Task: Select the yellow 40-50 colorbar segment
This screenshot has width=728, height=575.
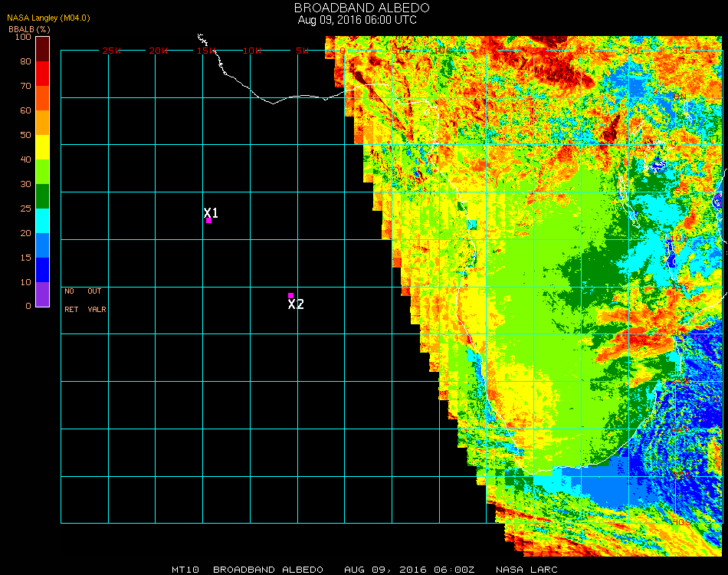Action: (43, 147)
